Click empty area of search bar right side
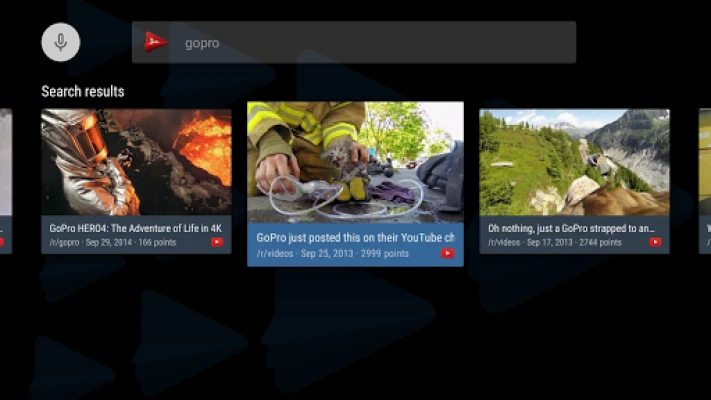This screenshot has height=400, width=711. 453,42
